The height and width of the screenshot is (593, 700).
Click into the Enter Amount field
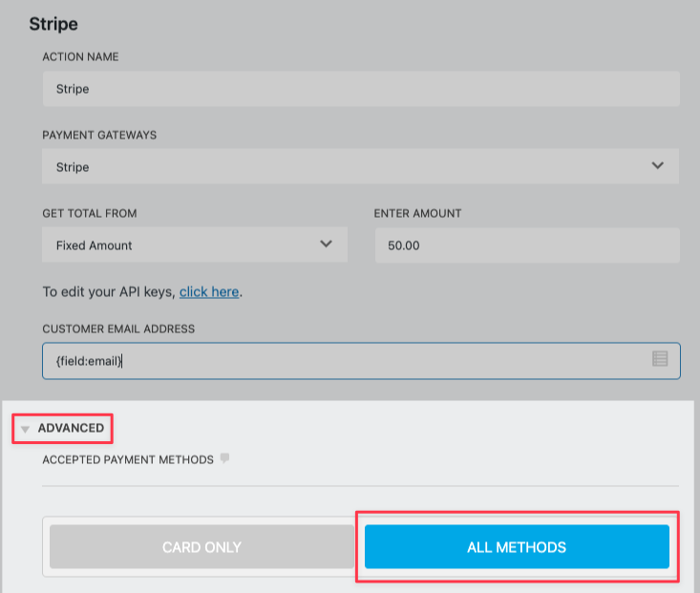[526, 245]
